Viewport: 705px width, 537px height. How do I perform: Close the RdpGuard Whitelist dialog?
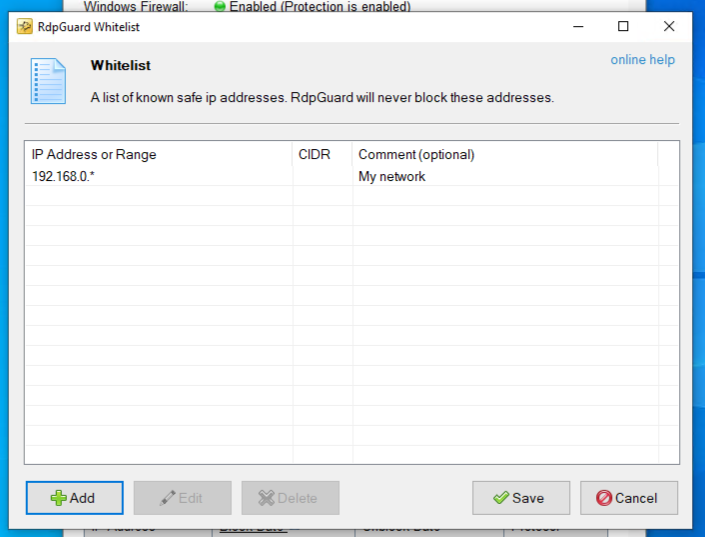pos(669,27)
